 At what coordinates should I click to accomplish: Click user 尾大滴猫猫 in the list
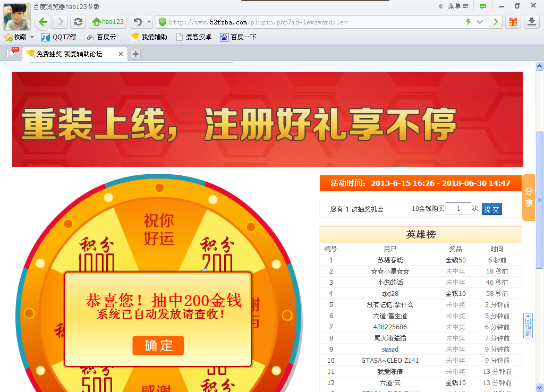coord(390,338)
